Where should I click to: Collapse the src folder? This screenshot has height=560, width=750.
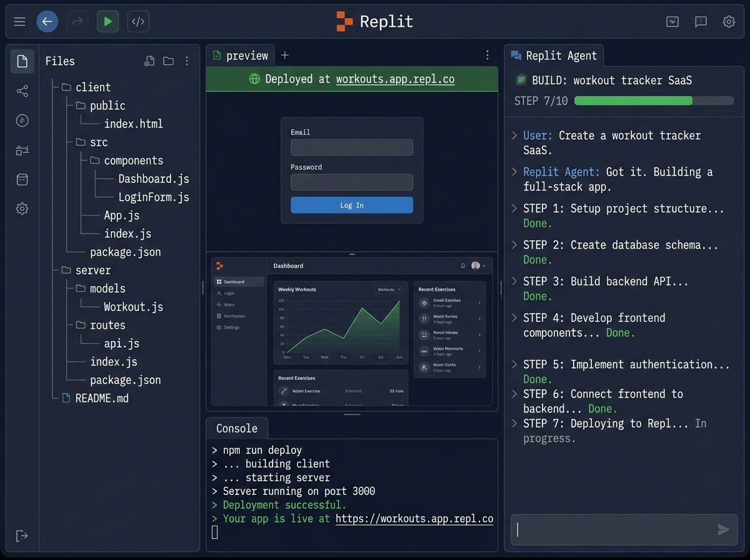point(92,142)
